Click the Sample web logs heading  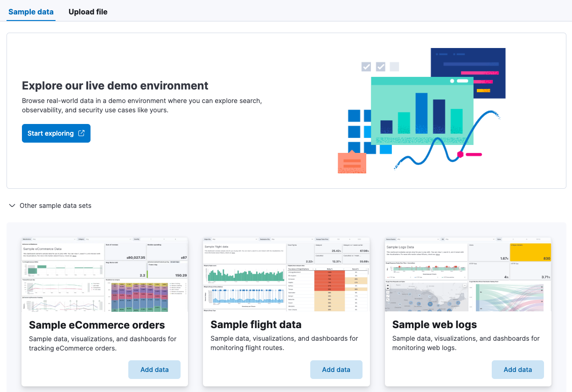[434, 324]
